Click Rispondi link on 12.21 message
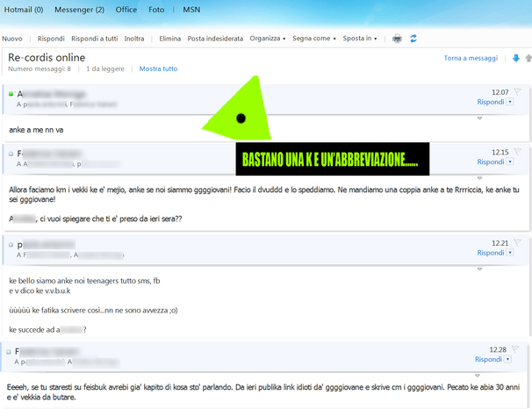 pyautogui.click(x=490, y=253)
